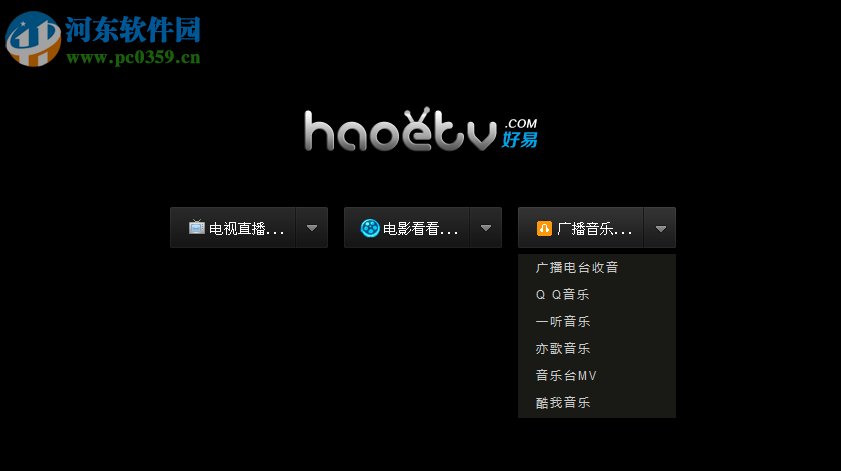Click the haoetv.com 好易 logo

(x=420, y=129)
